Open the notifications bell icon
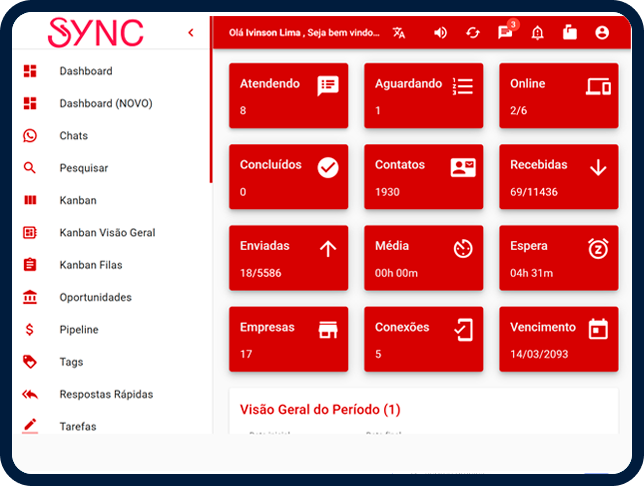Viewport: 644px width, 486px height. click(x=538, y=33)
